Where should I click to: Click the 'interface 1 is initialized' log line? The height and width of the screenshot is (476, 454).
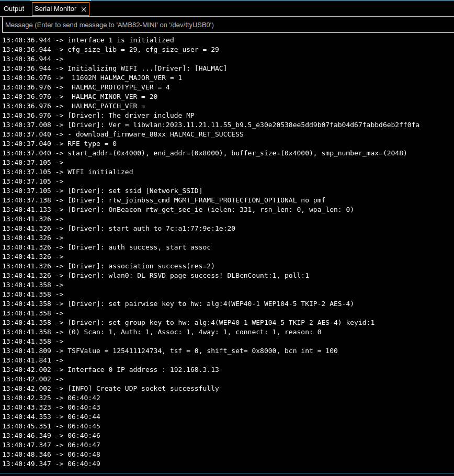click(120, 40)
